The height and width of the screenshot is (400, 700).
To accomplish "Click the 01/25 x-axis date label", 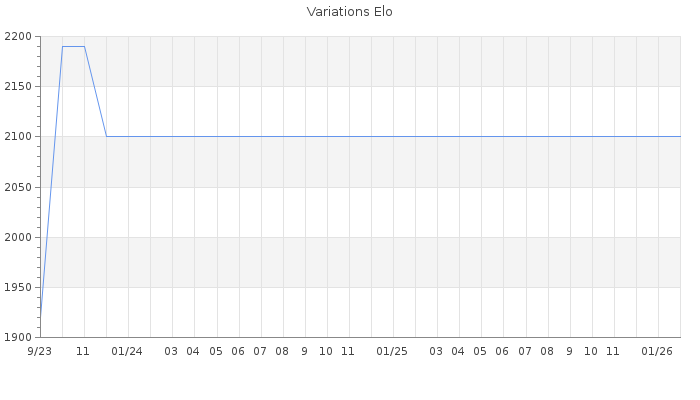I will click(x=392, y=351).
